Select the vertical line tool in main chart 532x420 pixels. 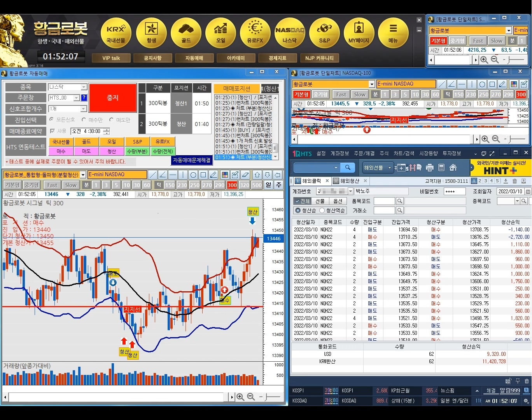[183, 175]
